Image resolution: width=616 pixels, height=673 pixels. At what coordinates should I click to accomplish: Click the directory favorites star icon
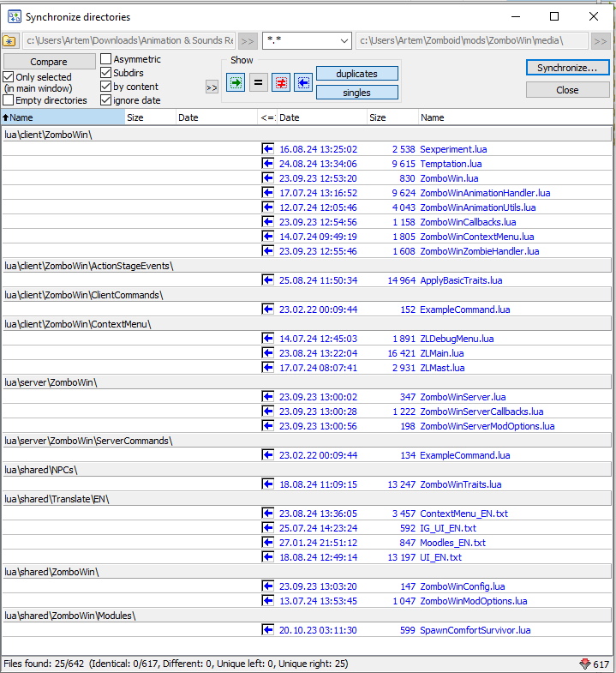click(x=9, y=40)
